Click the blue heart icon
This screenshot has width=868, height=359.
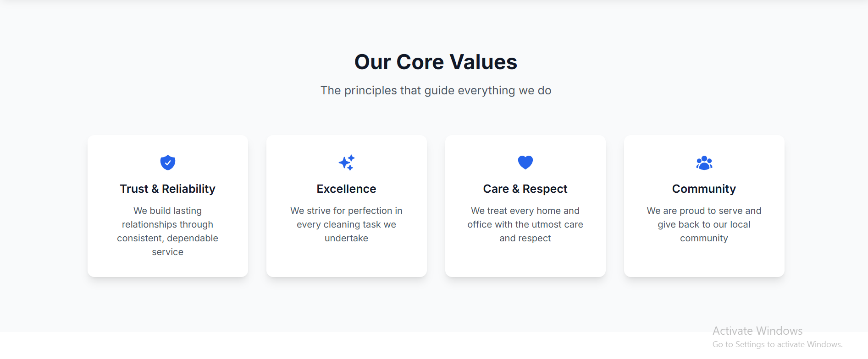[525, 162]
